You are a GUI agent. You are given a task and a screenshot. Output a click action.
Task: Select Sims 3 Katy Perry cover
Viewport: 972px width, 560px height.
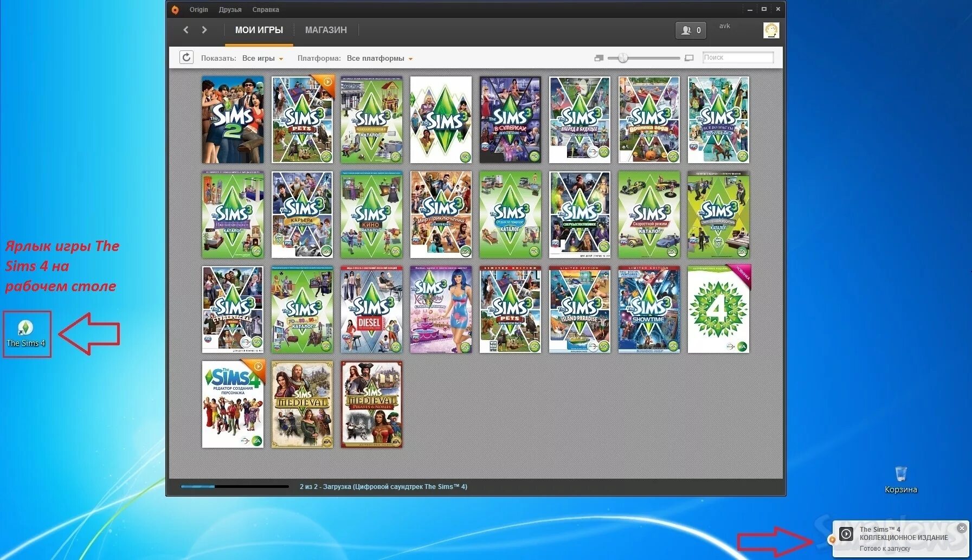(441, 310)
